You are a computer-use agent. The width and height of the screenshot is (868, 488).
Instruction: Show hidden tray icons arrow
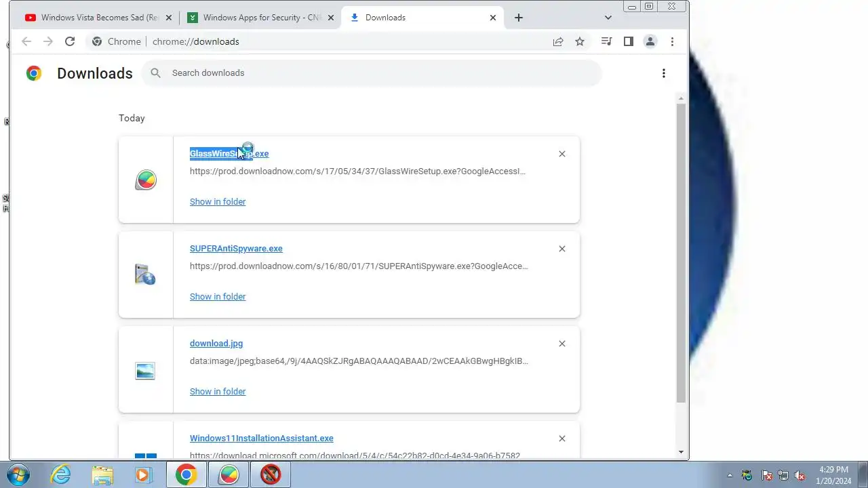[x=730, y=475]
